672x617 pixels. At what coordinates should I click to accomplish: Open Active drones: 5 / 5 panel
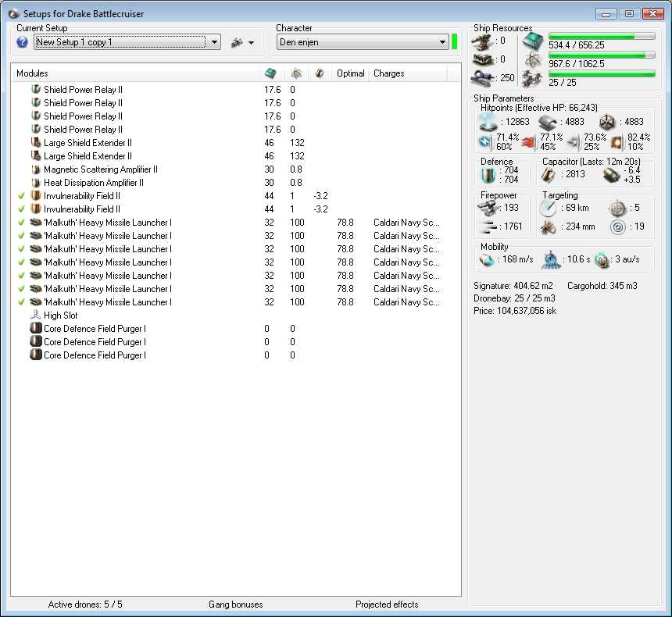tap(85, 605)
